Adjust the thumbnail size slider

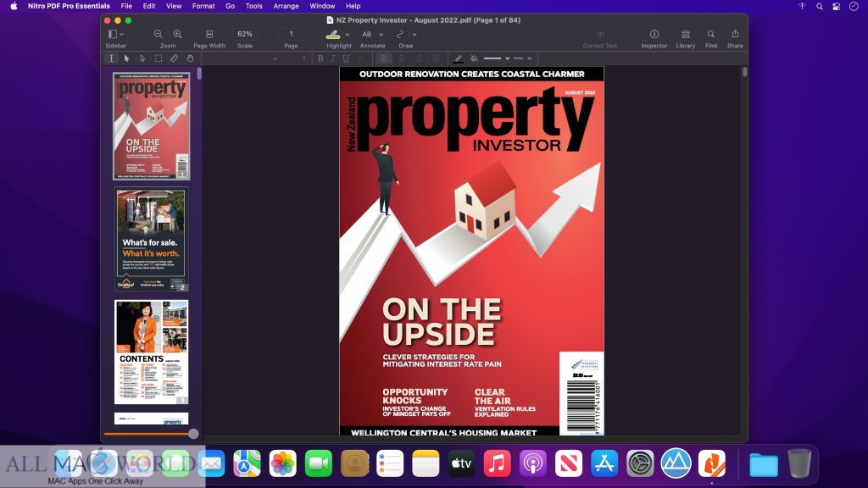[x=193, y=434]
